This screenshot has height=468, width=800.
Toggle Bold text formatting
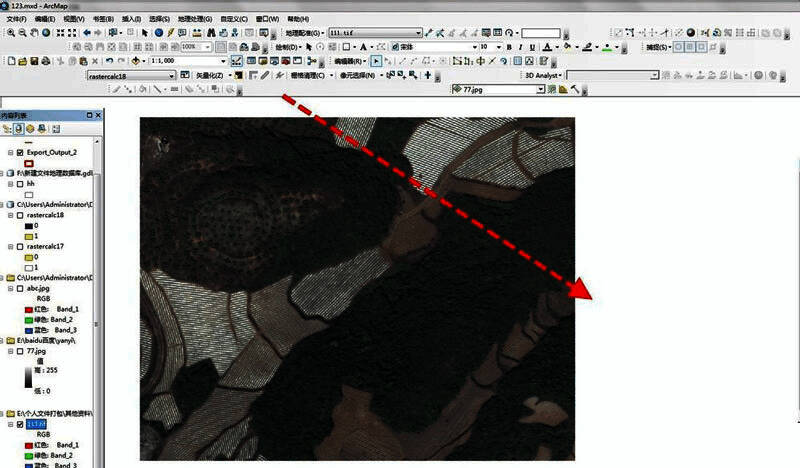click(508, 47)
